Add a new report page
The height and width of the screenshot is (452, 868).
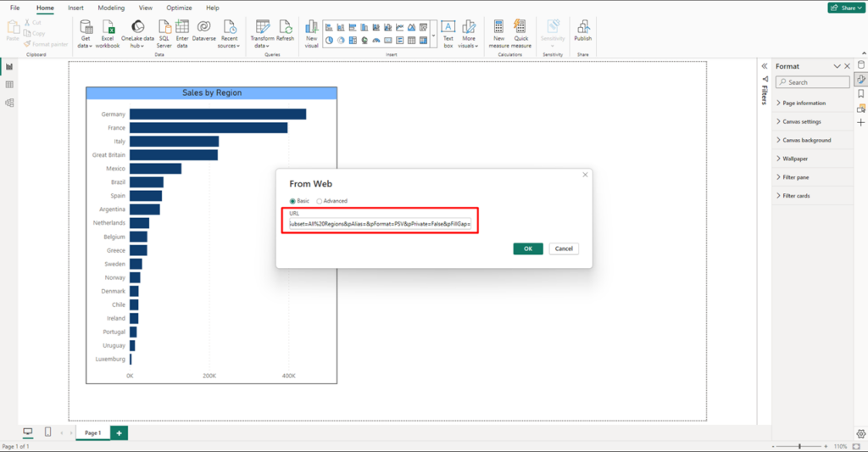pyautogui.click(x=119, y=432)
